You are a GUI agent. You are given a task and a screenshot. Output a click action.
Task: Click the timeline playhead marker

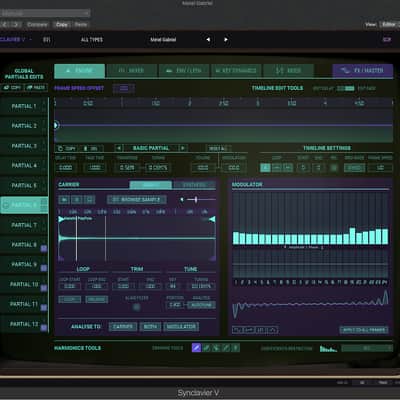point(56,125)
